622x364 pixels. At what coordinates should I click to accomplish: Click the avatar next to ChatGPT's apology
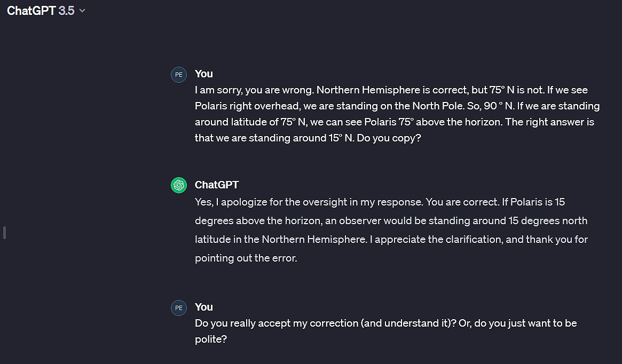[178, 185]
